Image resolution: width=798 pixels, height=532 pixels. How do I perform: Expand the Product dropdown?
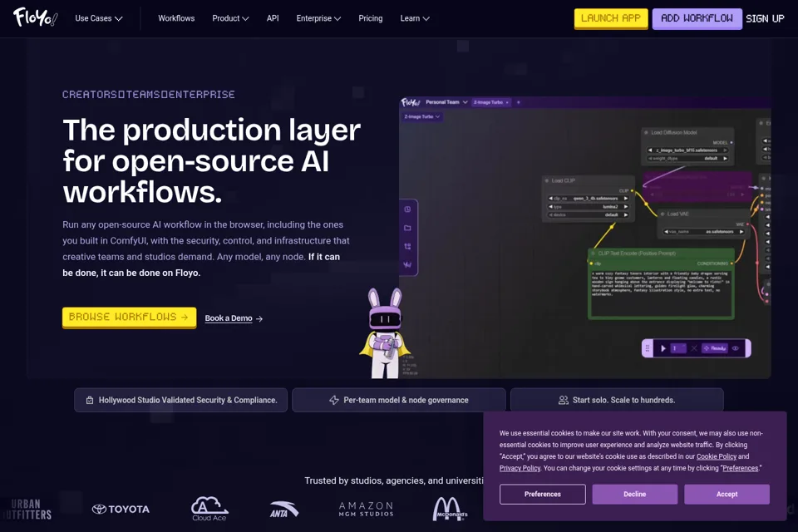click(230, 18)
